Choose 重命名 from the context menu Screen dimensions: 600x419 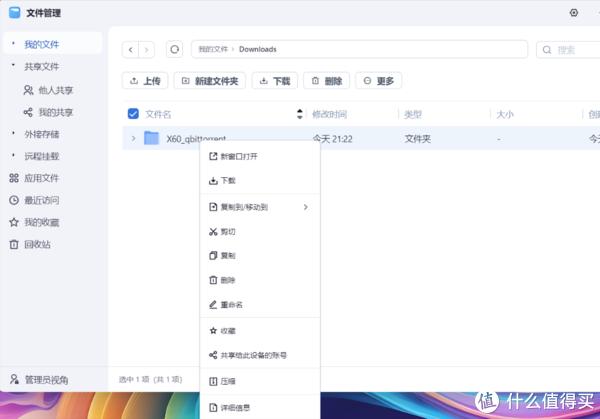point(260,305)
